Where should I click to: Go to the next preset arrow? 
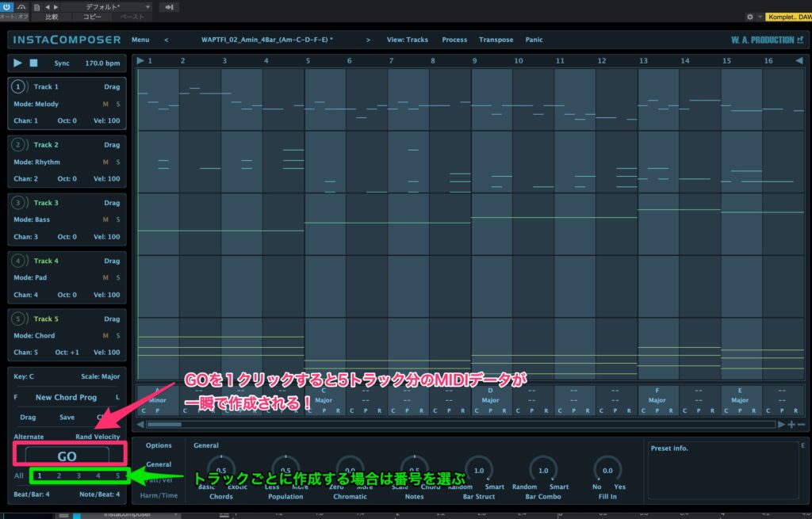[369, 40]
